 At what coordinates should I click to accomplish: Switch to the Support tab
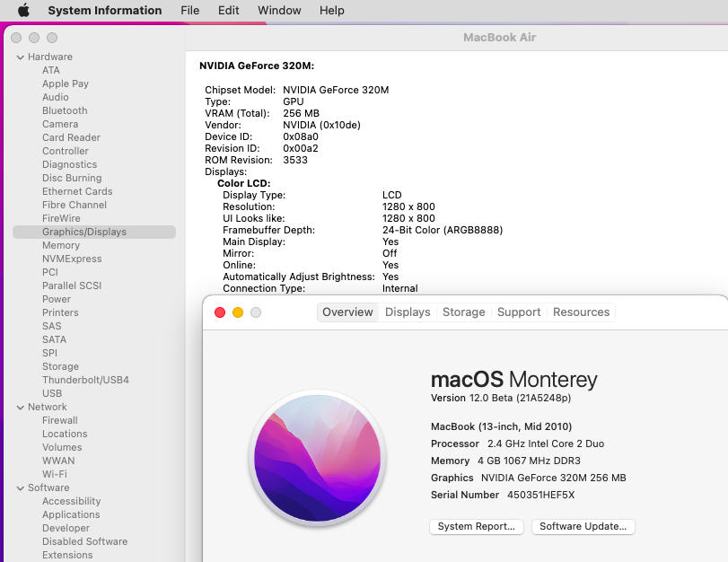coord(519,312)
